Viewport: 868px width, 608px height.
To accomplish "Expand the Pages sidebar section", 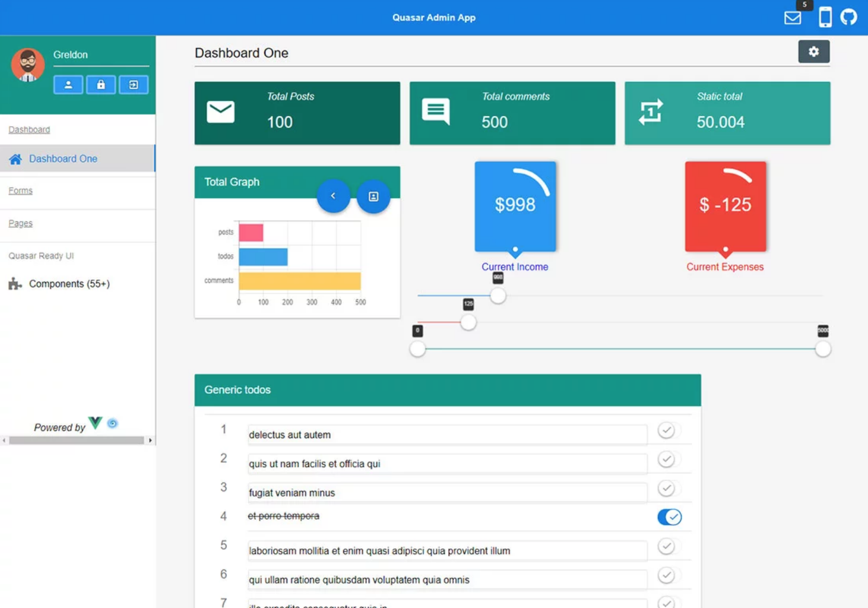I will [21, 224].
